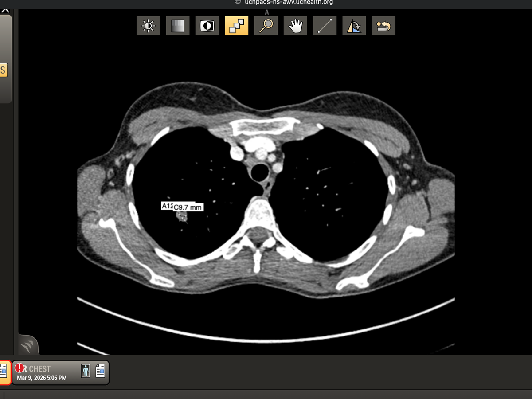The height and width of the screenshot is (399, 532).
Task: Open the body figure images icon
Action: 86,371
